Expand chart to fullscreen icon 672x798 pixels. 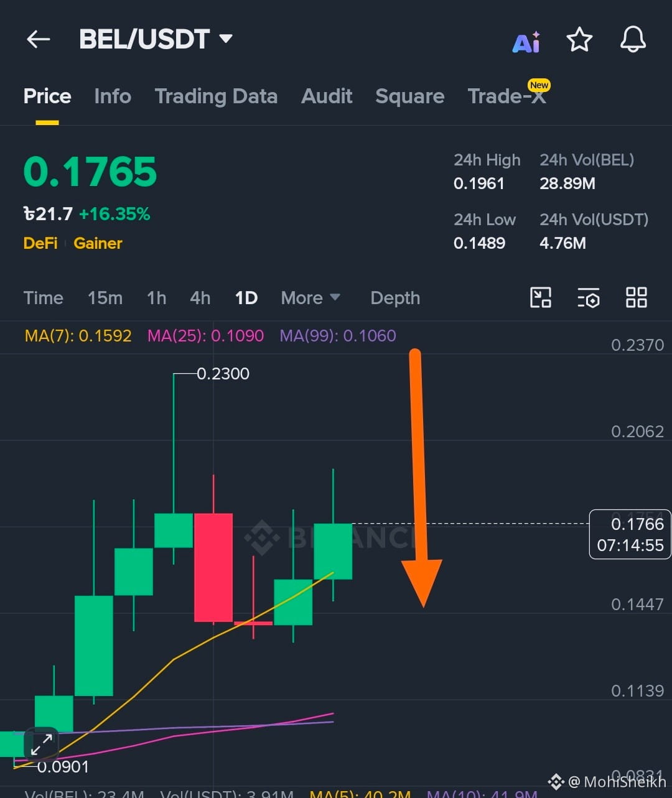[42, 744]
